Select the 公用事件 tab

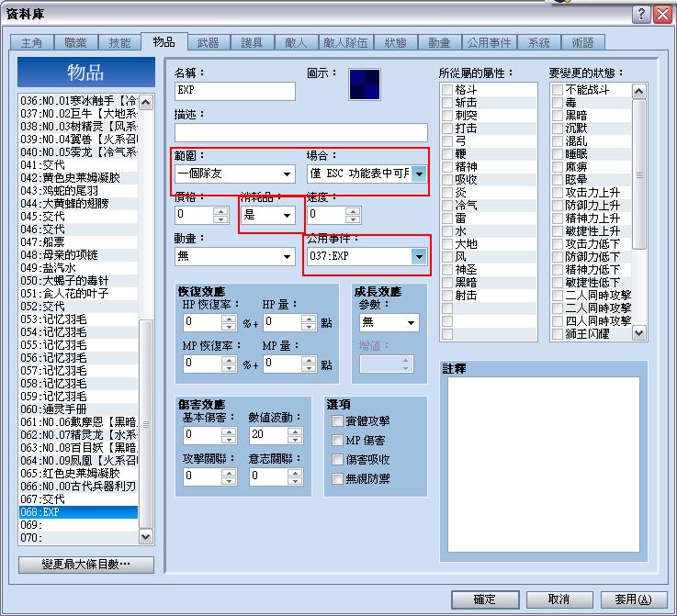coord(490,43)
